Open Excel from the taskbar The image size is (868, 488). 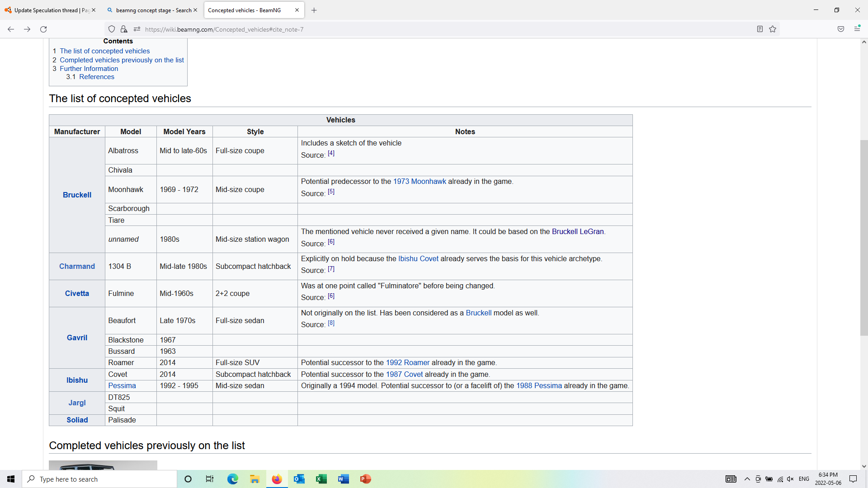(321, 479)
